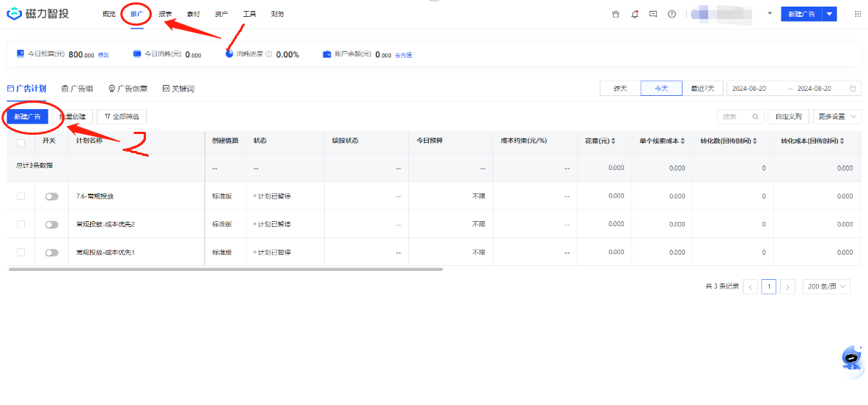Click the 消耗进度 progress pie indicator
Image resolution: width=868 pixels, height=405 pixels.
(229, 54)
